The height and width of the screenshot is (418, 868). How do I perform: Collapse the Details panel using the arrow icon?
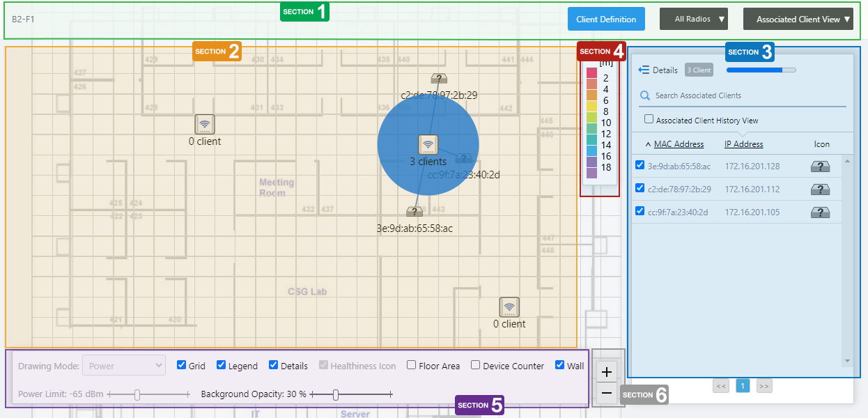(x=644, y=70)
